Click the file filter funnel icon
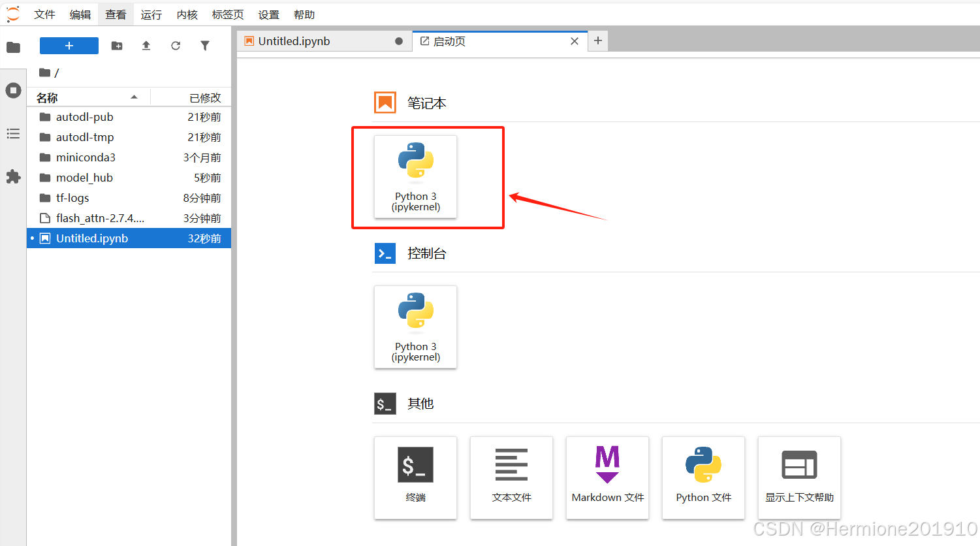This screenshot has height=546, width=980. point(205,46)
